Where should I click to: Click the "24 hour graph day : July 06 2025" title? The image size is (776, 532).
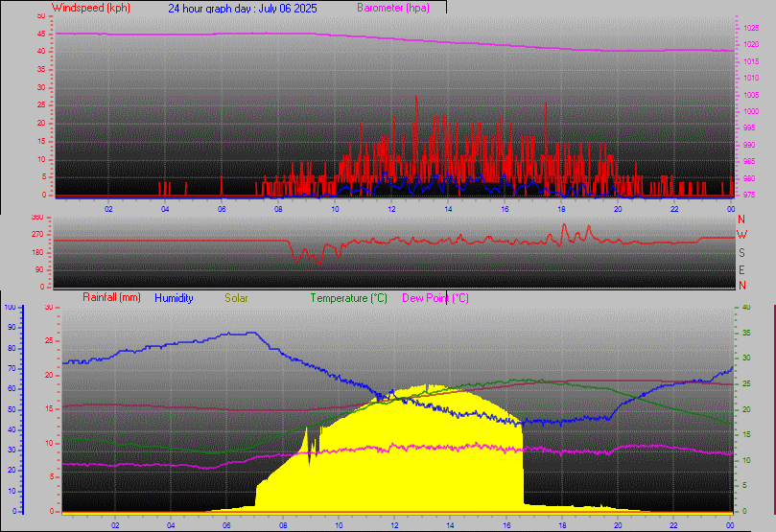click(x=243, y=9)
